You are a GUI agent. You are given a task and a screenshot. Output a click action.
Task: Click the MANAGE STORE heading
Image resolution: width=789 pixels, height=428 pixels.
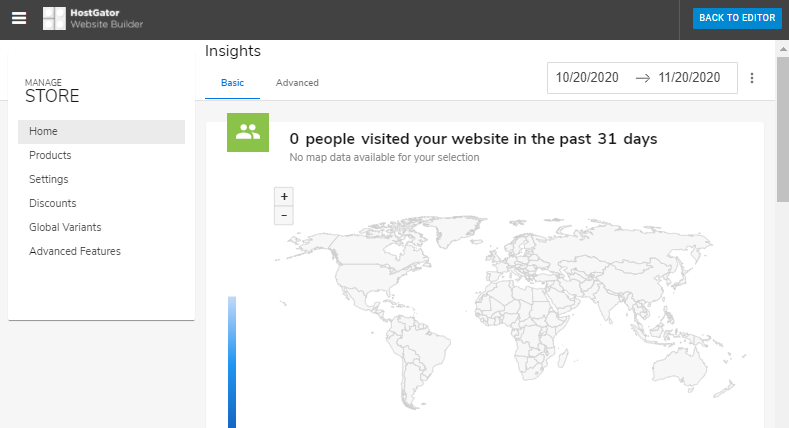point(52,91)
